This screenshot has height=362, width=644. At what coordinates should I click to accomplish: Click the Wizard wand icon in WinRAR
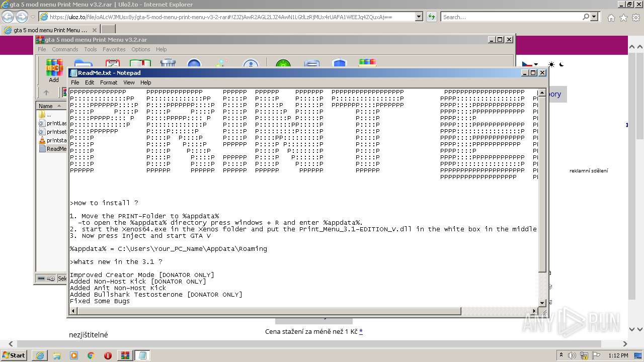tap(221, 64)
